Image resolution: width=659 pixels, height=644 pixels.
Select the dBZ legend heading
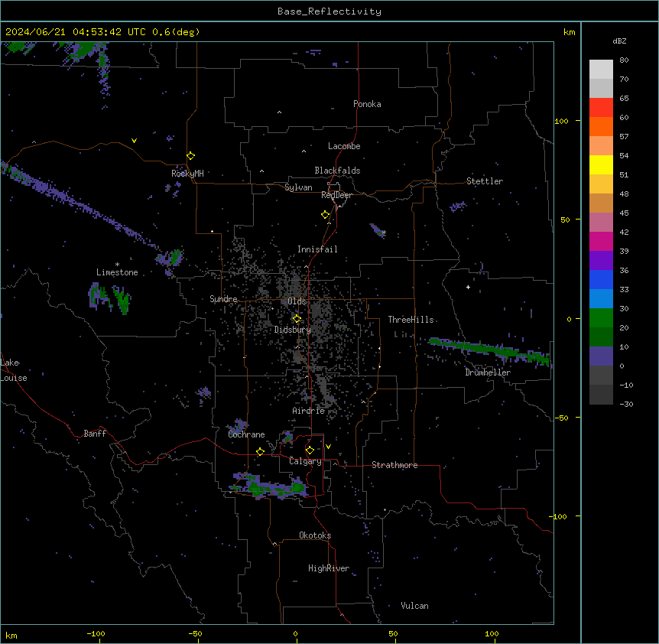coord(619,41)
